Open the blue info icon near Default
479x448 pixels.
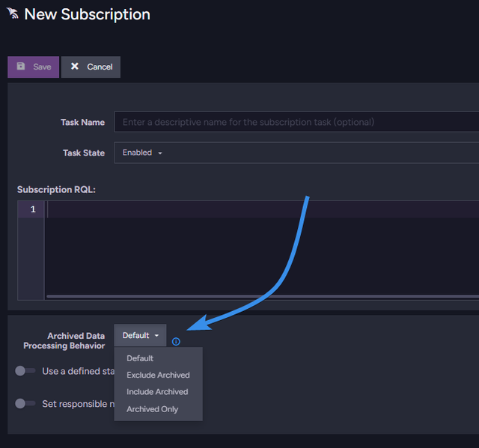coord(176,342)
